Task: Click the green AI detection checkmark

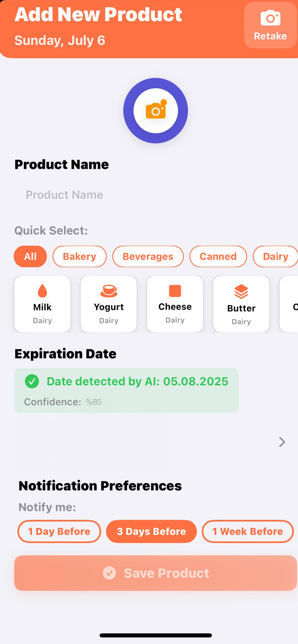Action: 32,382
